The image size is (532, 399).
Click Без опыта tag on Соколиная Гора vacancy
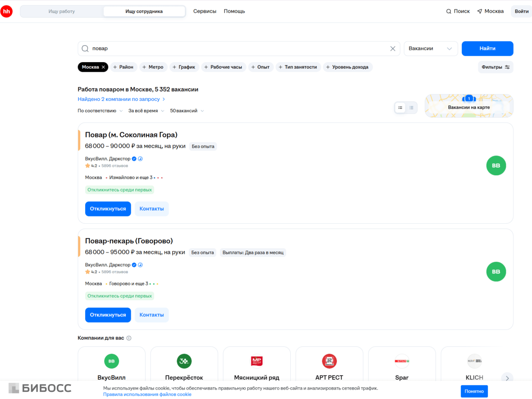click(x=203, y=147)
